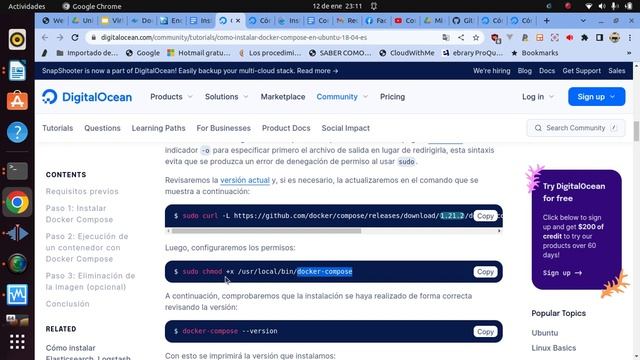
Task: Open the Actividades overview
Action: (27, 6)
